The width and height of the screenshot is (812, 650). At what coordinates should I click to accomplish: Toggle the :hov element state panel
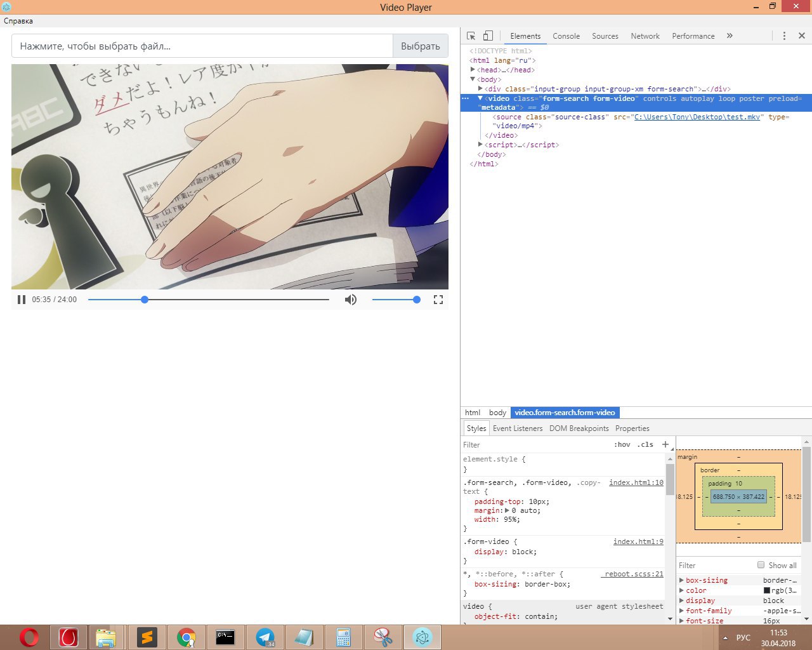622,445
